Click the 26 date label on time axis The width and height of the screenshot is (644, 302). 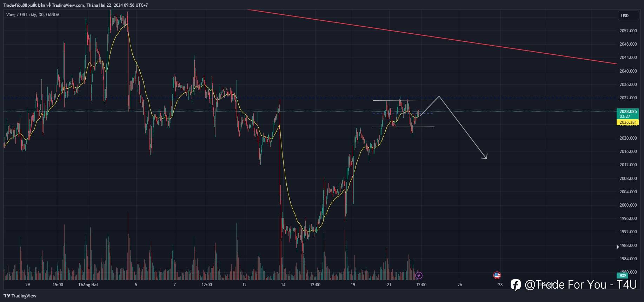coord(460,285)
